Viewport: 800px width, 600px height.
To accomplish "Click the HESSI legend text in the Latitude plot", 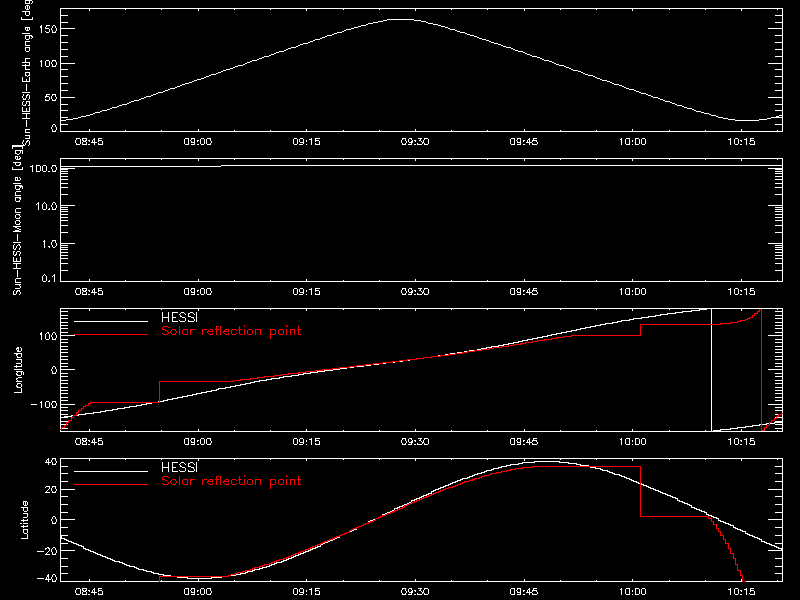I will pos(179,467).
